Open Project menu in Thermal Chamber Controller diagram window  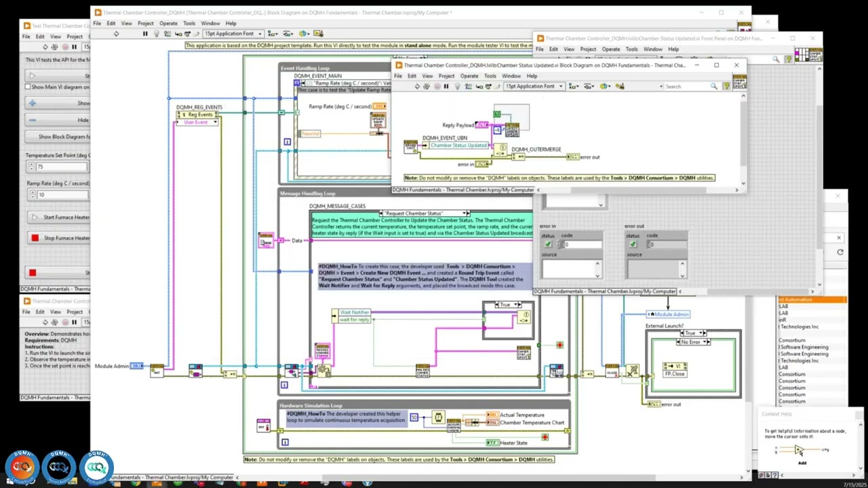coord(145,23)
